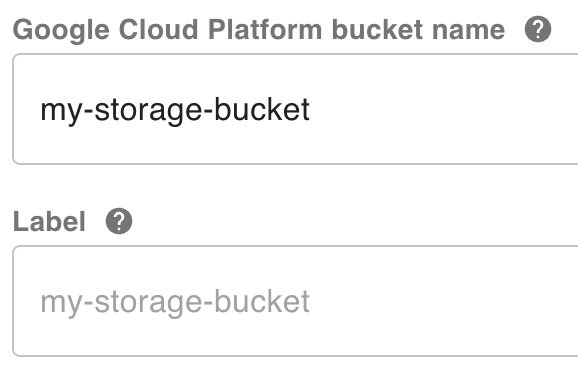Click the question mark circle near 'Label'

[x=119, y=221]
